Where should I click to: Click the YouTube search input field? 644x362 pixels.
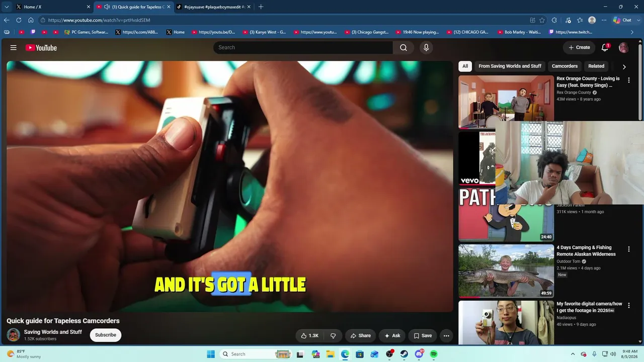click(x=303, y=47)
